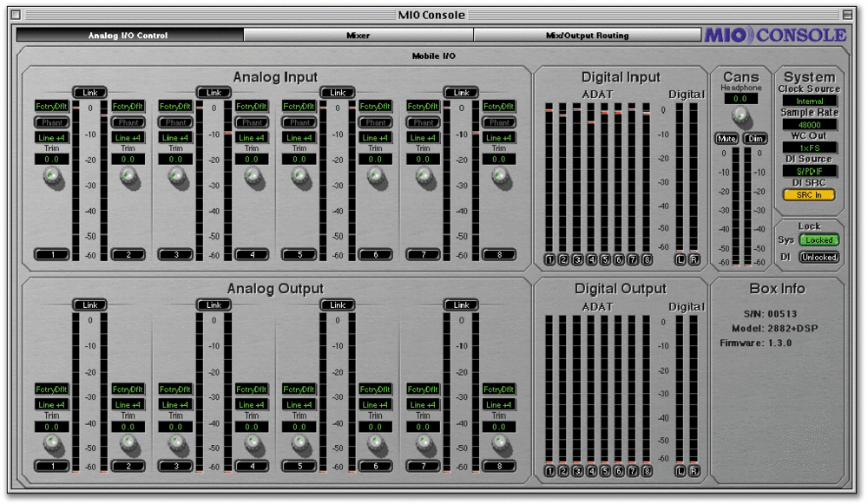Toggle Phant on Analog Input channel 5
The height and width of the screenshot is (504, 868).
point(299,122)
